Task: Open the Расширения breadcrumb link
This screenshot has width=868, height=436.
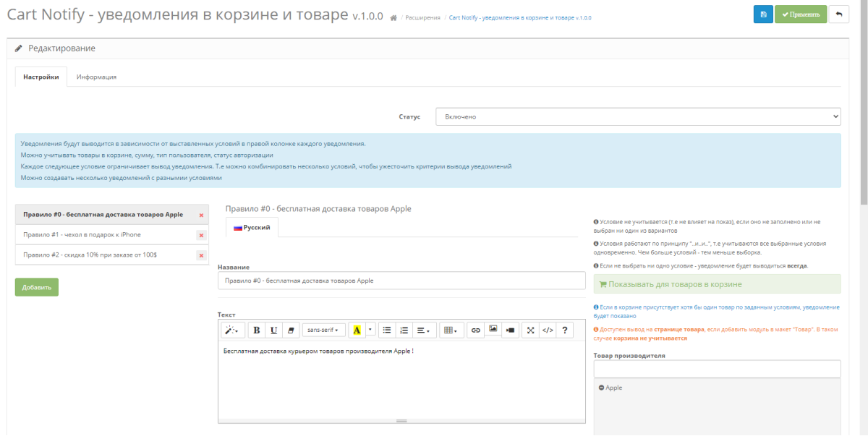Action: point(422,17)
